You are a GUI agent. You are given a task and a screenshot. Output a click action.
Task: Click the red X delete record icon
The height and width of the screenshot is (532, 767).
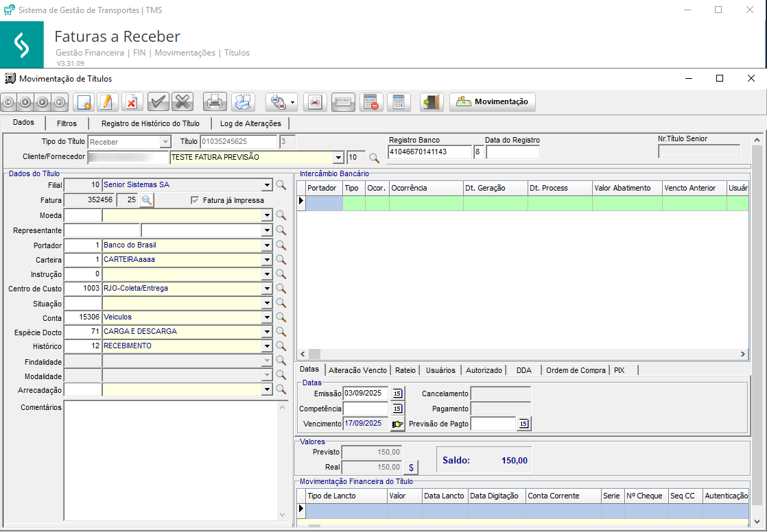130,102
